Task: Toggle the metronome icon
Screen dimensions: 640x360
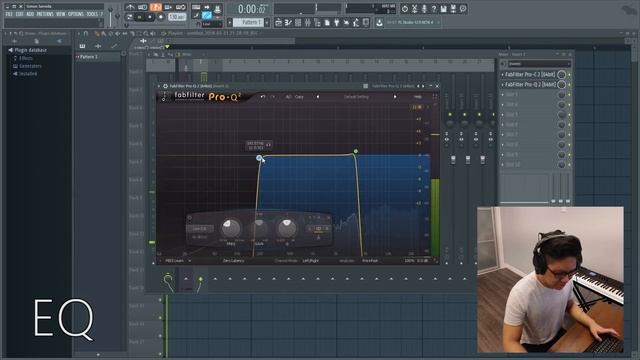Action: pyautogui.click(x=130, y=7)
